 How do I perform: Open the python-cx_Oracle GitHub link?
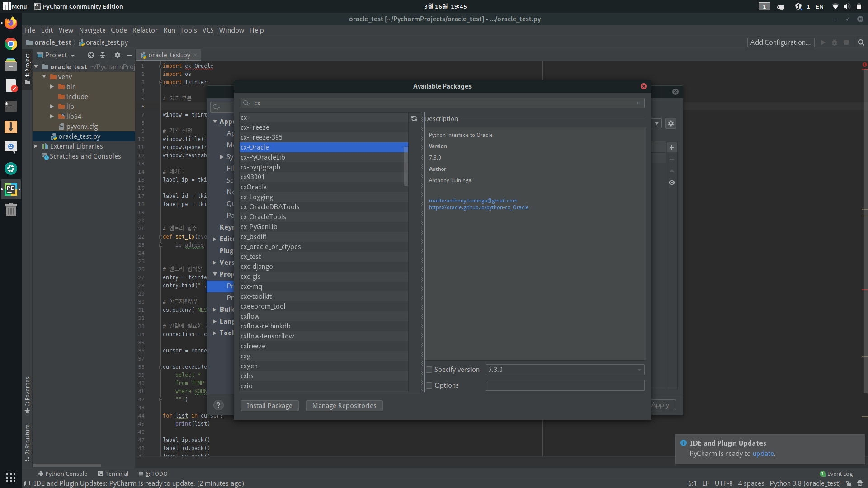[x=478, y=207]
